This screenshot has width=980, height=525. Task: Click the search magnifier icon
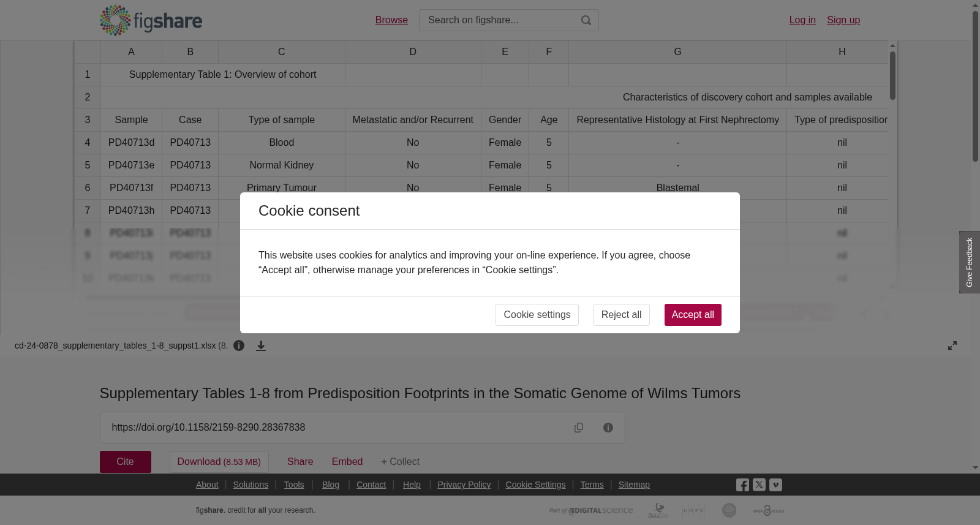586,20
